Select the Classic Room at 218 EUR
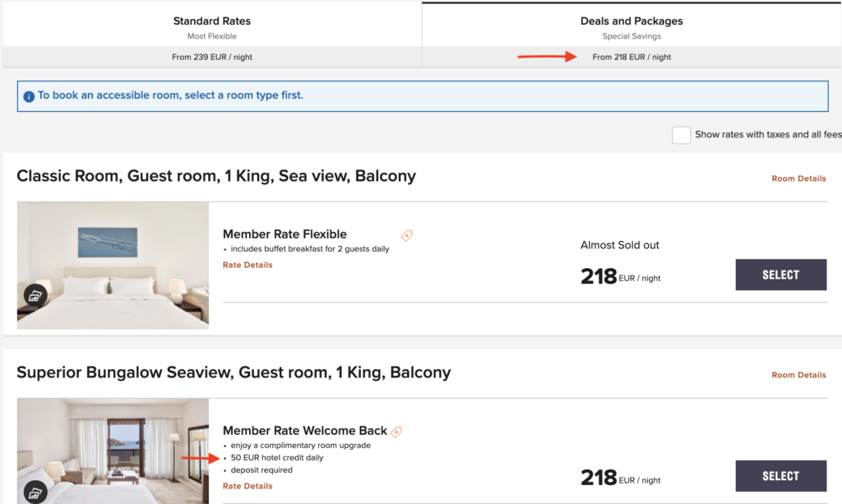The width and height of the screenshot is (842, 504). click(x=780, y=275)
